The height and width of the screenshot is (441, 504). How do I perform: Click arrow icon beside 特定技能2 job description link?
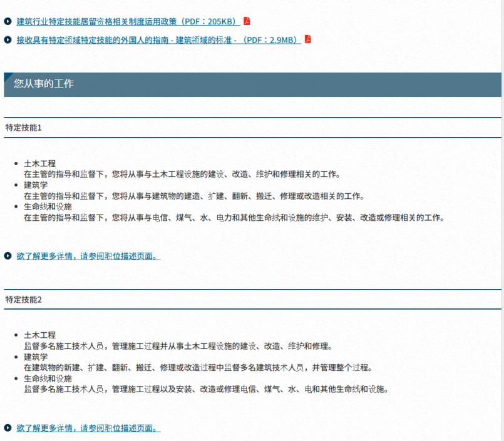point(8,428)
